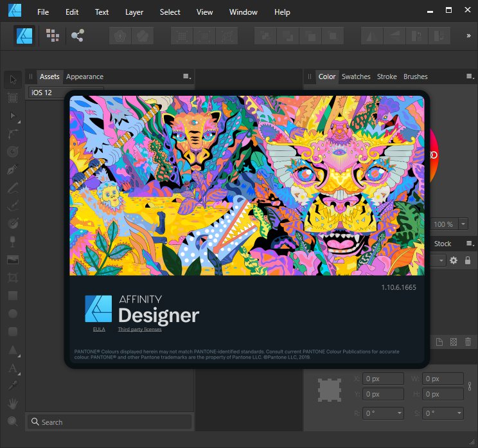The width and height of the screenshot is (478, 448).
Task: Select the Triangle shape tool
Action: click(x=13, y=350)
